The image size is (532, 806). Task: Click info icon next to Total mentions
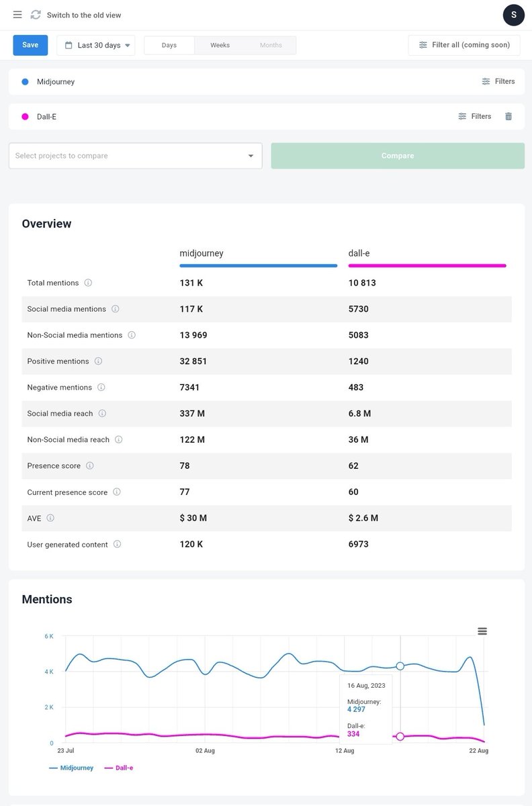point(88,283)
